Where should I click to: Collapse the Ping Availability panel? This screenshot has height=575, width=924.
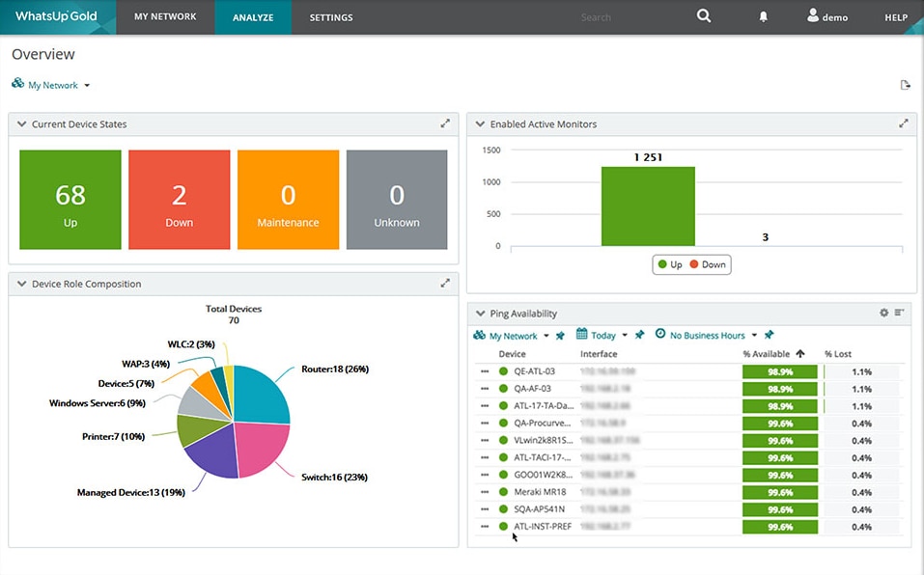pos(480,314)
